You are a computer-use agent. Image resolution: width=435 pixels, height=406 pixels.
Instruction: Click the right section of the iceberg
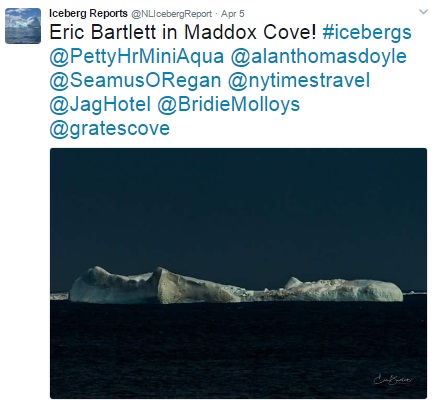343,289
